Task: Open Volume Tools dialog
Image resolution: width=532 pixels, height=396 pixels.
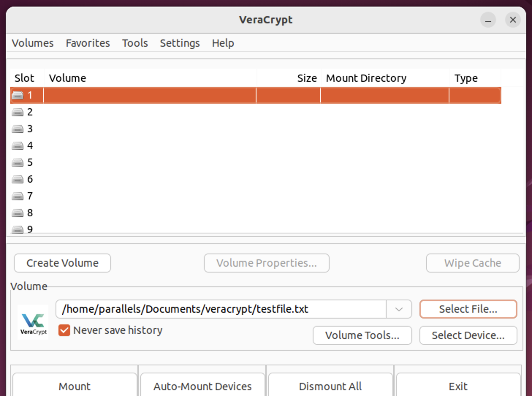Action: [362, 335]
